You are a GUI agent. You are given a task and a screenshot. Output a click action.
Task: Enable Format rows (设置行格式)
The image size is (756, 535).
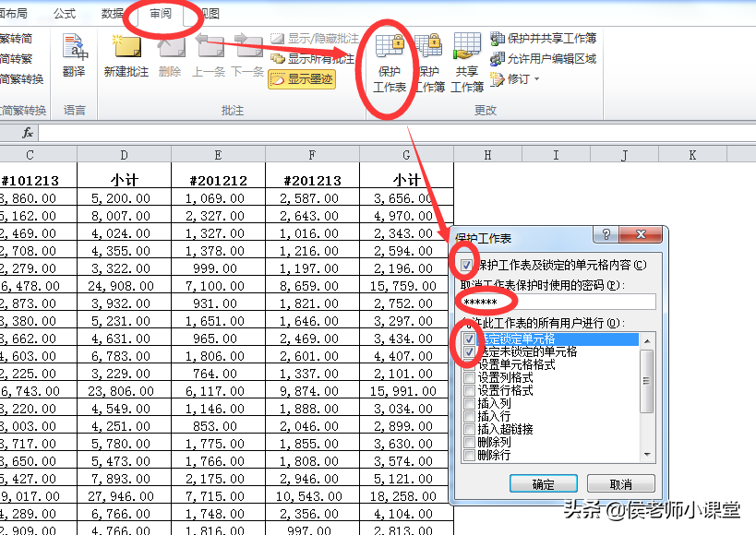click(x=469, y=390)
